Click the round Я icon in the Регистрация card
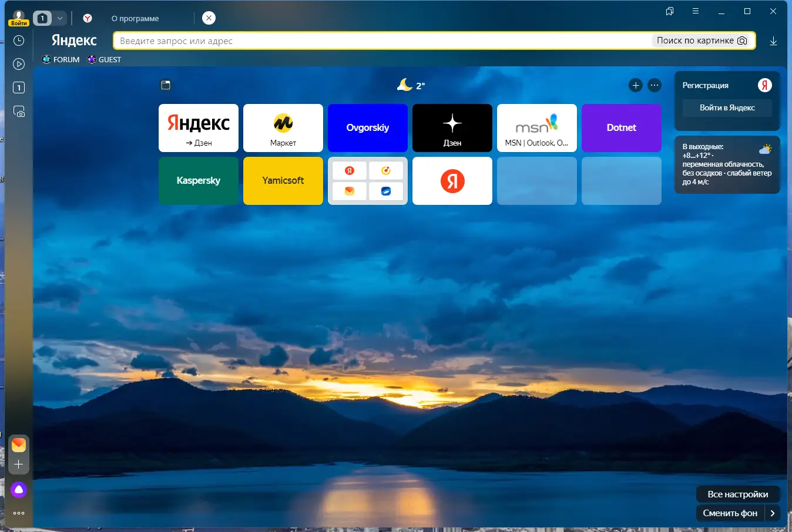The width and height of the screenshot is (792, 532). click(764, 85)
